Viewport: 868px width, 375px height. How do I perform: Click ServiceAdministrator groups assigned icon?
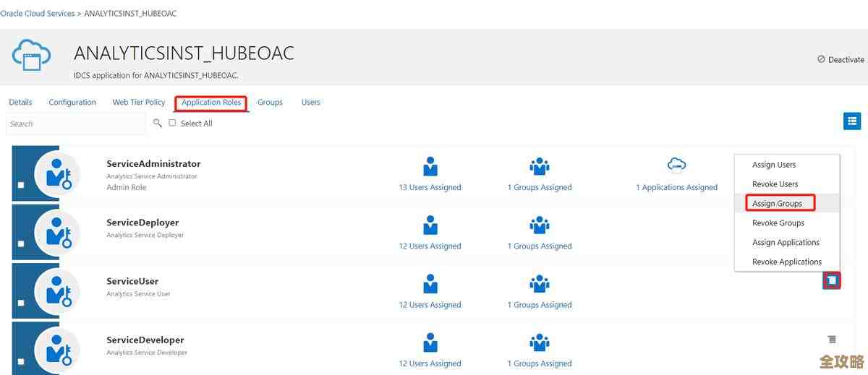[x=540, y=166]
